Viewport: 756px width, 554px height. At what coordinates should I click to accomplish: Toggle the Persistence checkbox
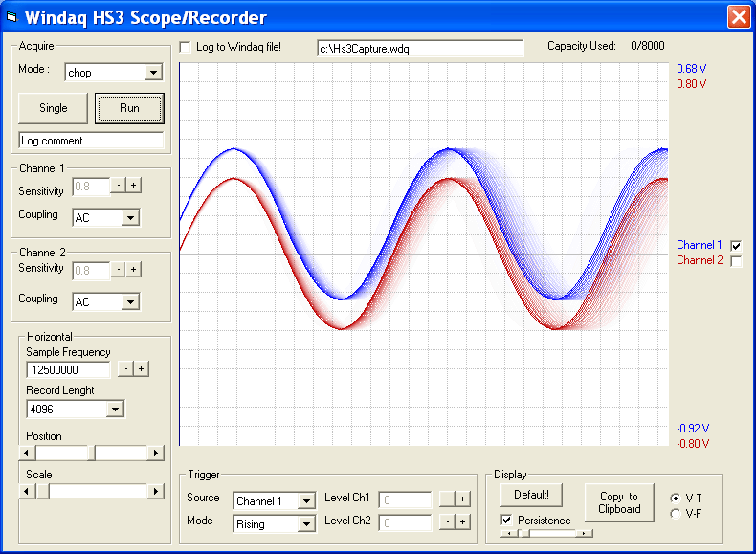(x=507, y=520)
